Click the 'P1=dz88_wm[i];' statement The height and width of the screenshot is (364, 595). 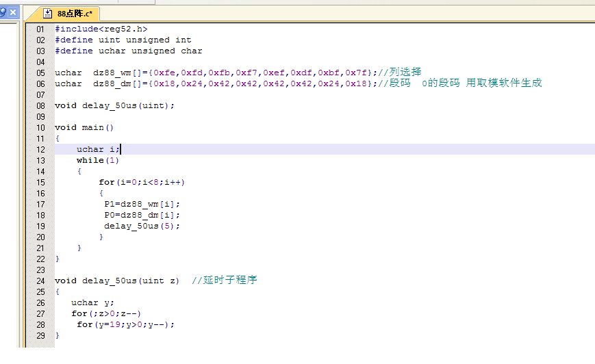(142, 204)
